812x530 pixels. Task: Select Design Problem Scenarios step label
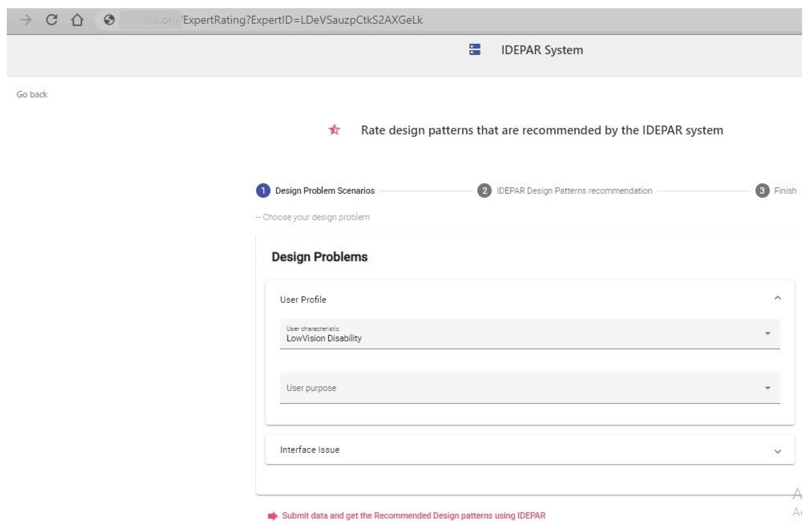(x=324, y=190)
